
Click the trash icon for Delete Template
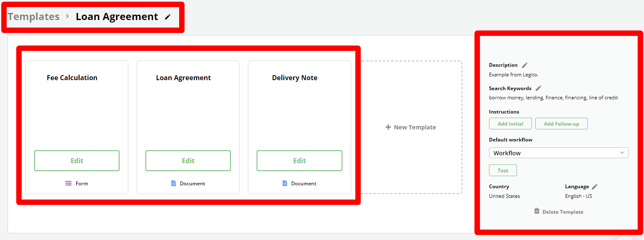click(x=537, y=211)
